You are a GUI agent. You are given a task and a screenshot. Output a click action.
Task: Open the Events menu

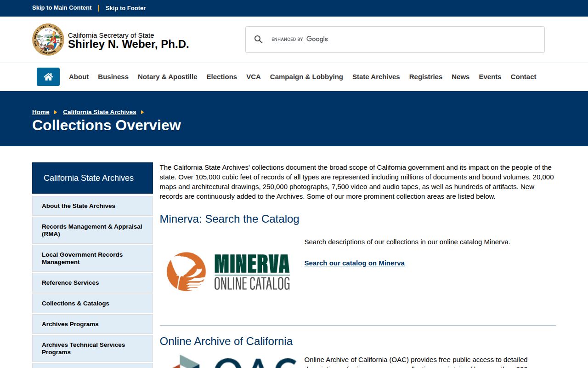click(490, 77)
